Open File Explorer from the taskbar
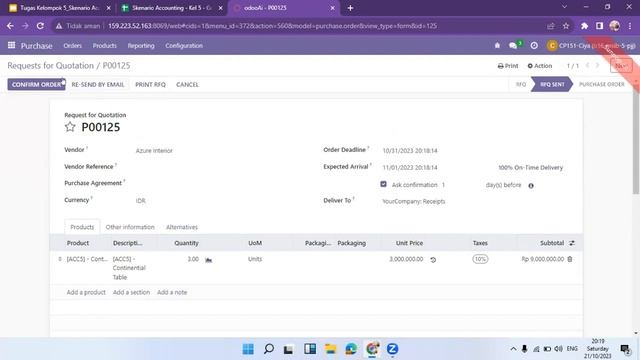Screen dimensions: 640x360 [330, 349]
